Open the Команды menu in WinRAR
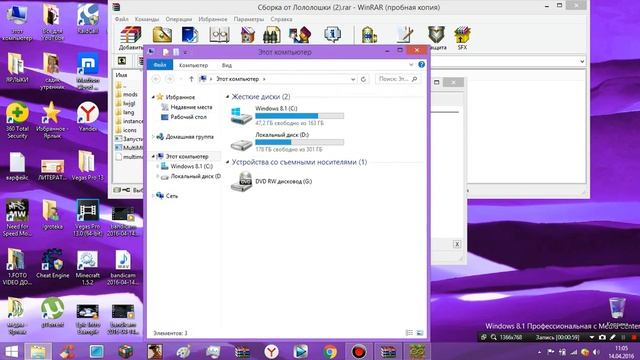The height and width of the screenshot is (360, 640). click(147, 19)
